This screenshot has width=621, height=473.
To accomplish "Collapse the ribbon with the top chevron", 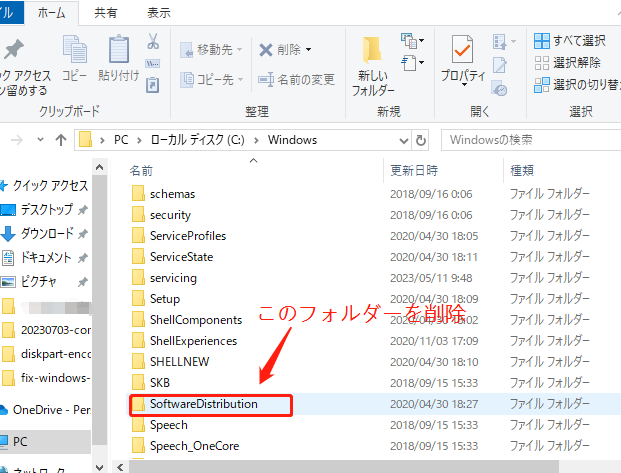I will click(618, 13).
